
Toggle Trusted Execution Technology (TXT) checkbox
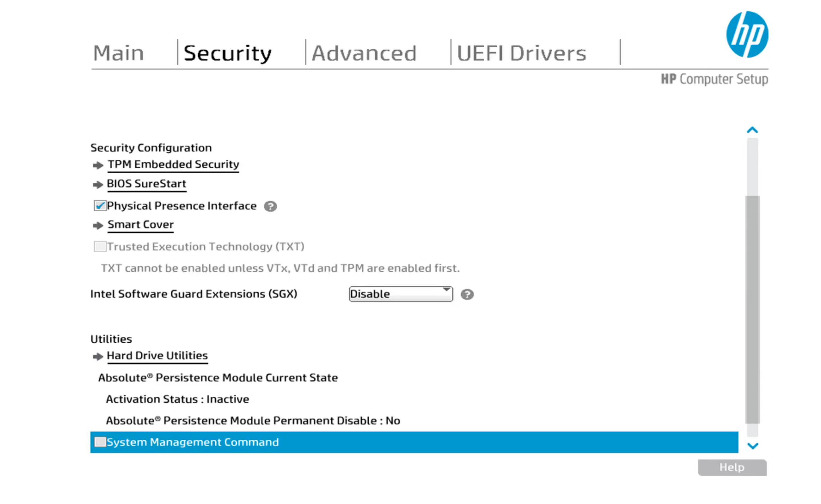(100, 247)
